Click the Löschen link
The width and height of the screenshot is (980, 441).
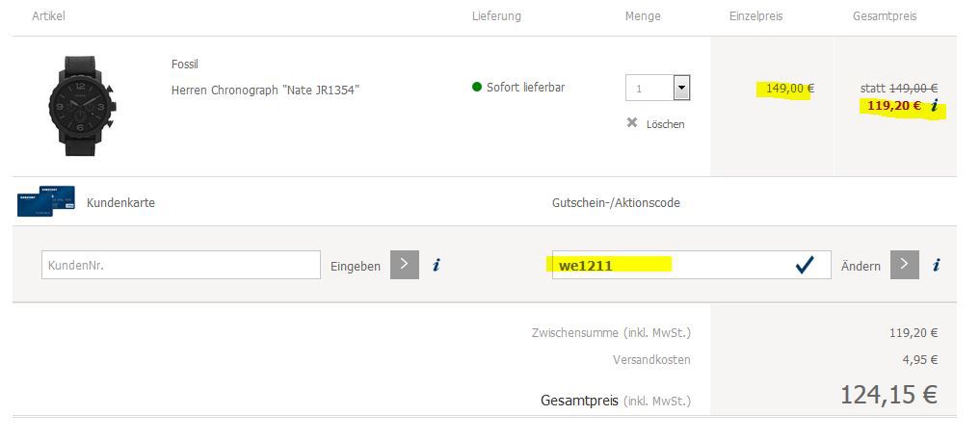pyautogui.click(x=665, y=124)
